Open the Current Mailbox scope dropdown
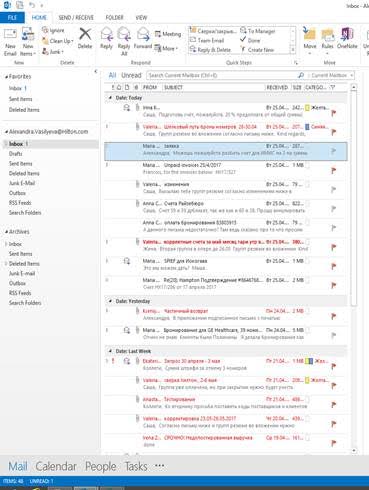Viewport: 369px width, 490px height. coord(332,75)
